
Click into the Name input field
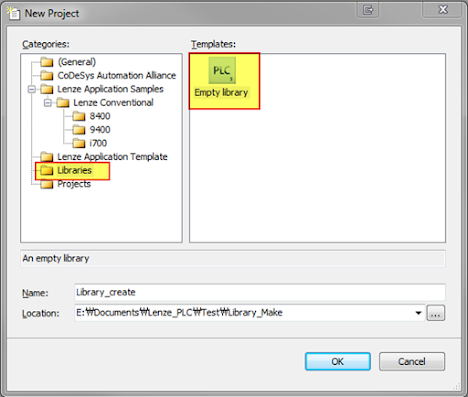click(260, 292)
